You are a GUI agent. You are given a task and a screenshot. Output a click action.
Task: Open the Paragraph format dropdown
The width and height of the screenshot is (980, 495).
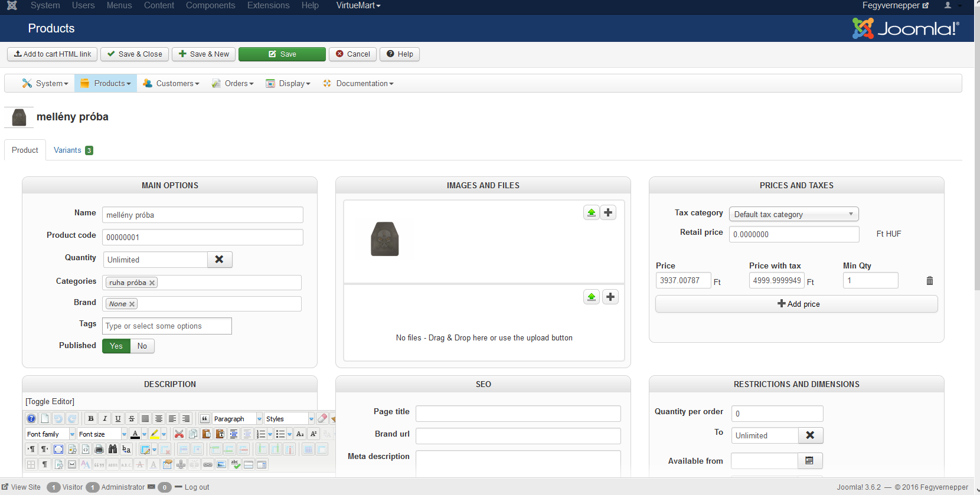pos(238,418)
